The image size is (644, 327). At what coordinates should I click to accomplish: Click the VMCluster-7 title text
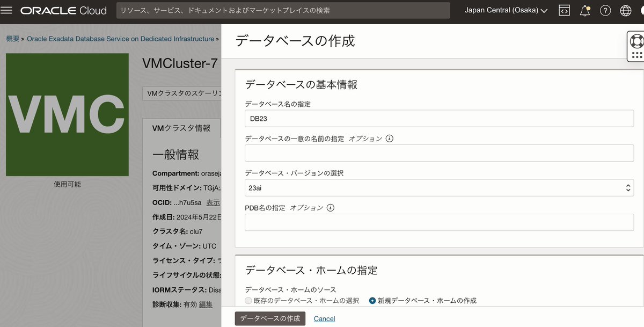(x=180, y=63)
